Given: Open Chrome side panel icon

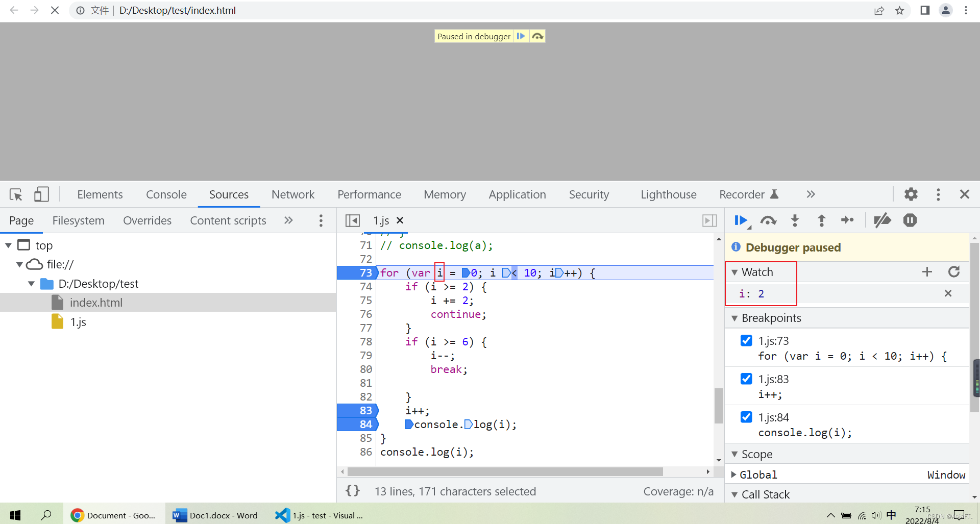Looking at the screenshot, I should [925, 10].
